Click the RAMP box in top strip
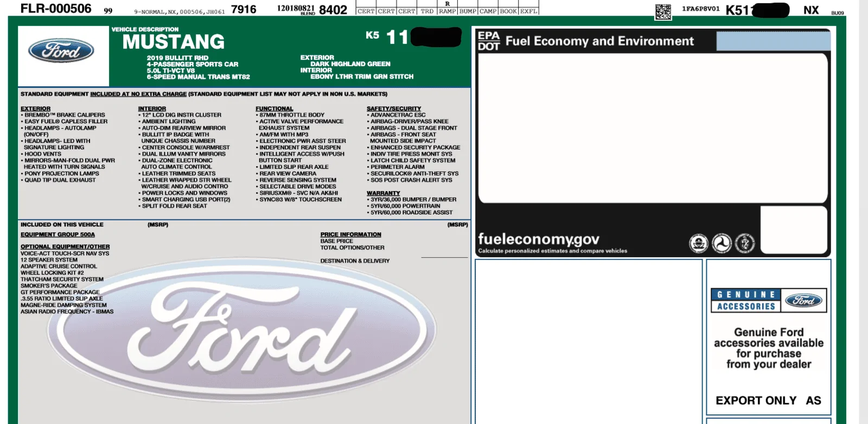 (447, 11)
